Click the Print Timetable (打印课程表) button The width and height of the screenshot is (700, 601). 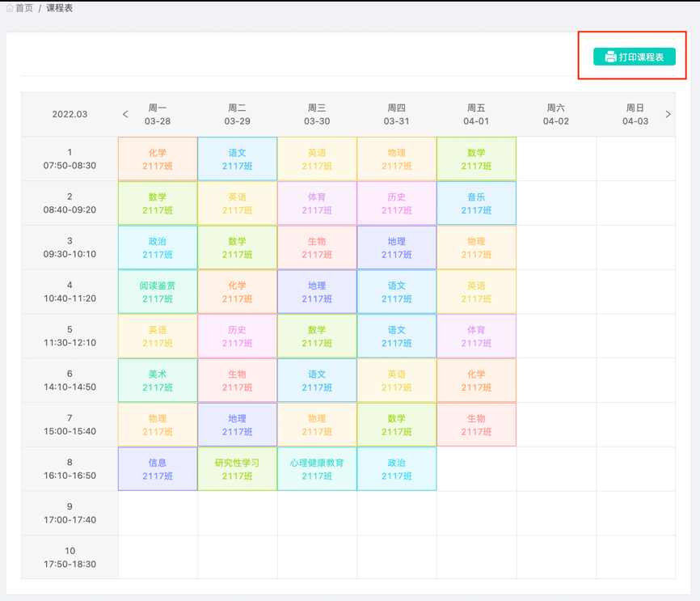point(635,57)
